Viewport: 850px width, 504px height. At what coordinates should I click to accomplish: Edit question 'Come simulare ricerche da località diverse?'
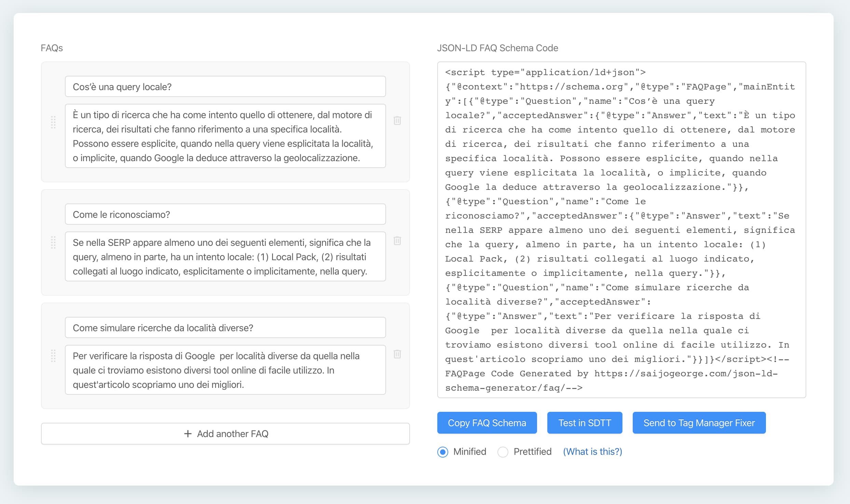pyautogui.click(x=225, y=327)
